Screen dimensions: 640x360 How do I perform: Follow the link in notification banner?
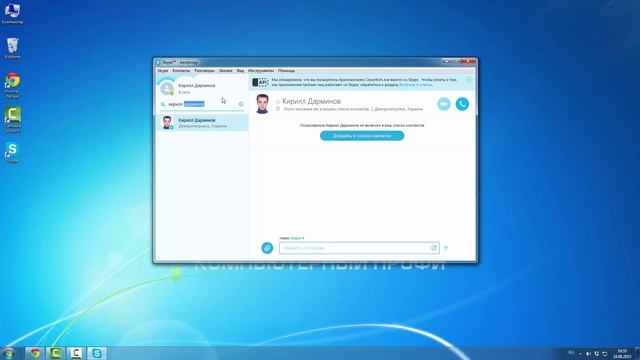416,85
